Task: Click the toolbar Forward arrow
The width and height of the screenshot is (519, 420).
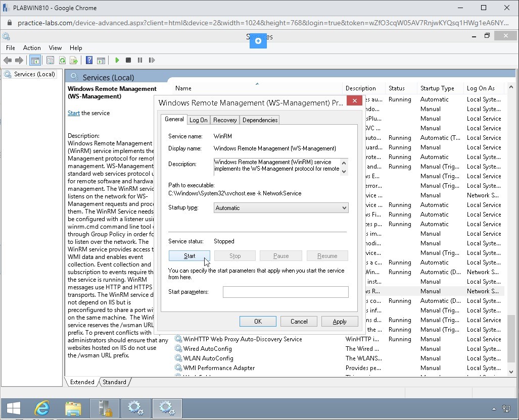Action: point(19,60)
